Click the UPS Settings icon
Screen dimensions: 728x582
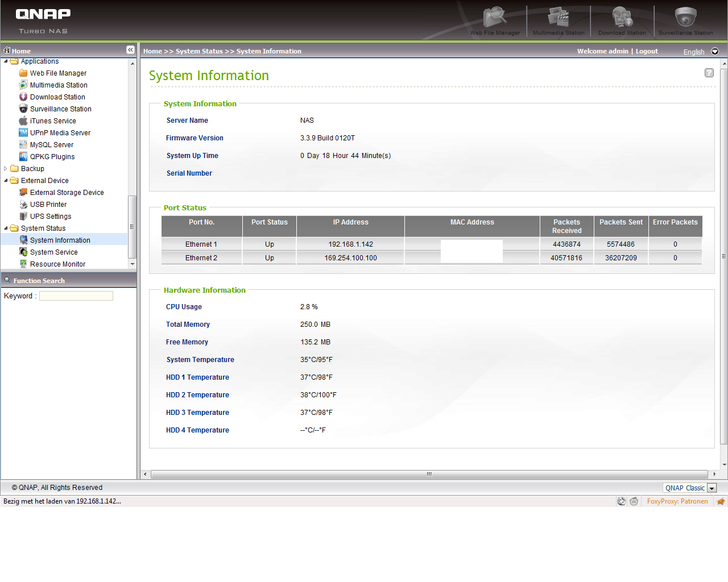coord(23,216)
